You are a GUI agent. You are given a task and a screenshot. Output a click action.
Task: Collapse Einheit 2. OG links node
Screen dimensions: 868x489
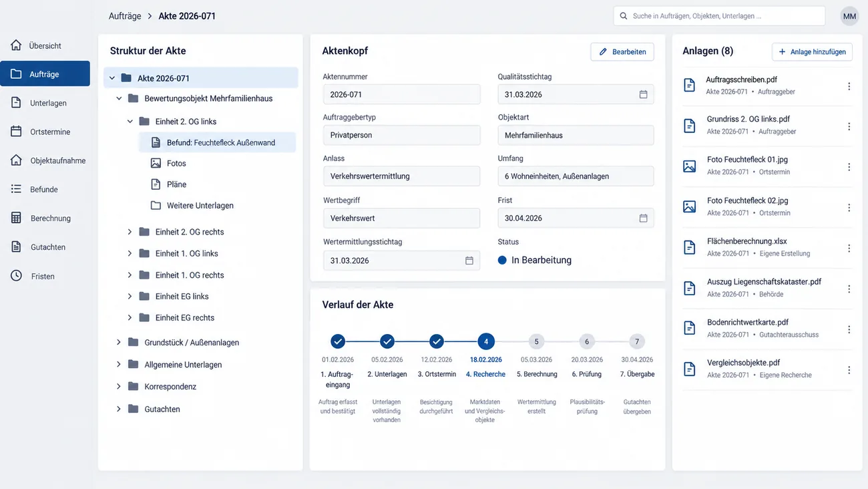point(130,122)
